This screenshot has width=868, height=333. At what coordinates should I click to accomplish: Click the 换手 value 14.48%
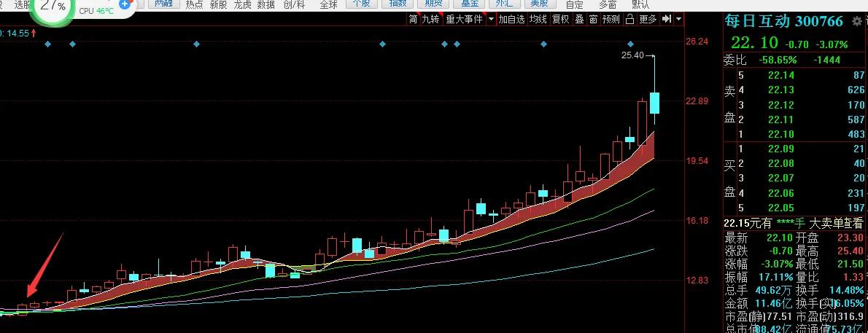(845, 290)
